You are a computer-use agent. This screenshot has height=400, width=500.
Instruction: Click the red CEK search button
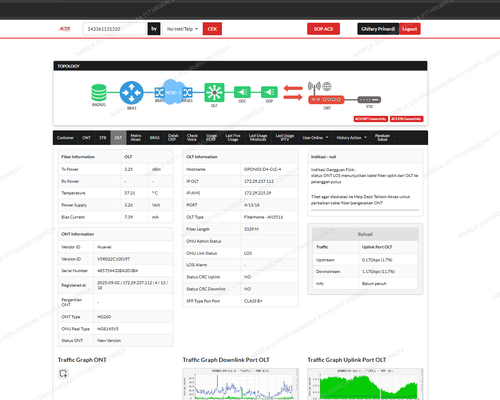click(x=212, y=29)
